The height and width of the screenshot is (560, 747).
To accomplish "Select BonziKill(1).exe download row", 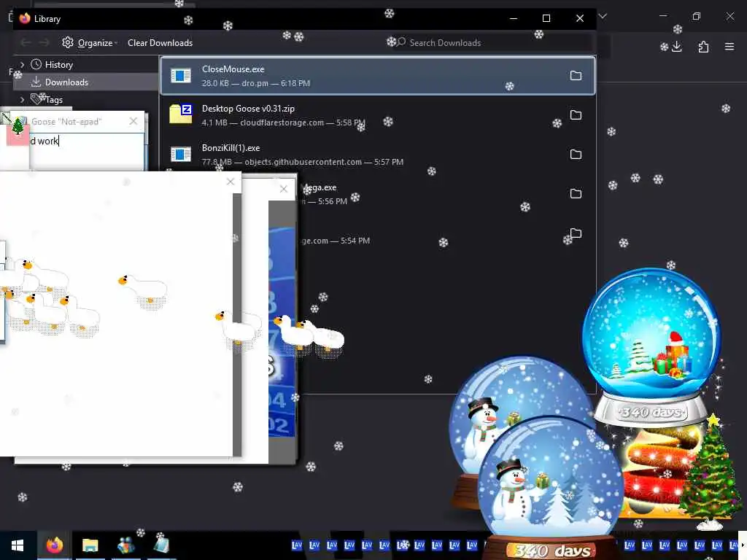I will [378, 155].
